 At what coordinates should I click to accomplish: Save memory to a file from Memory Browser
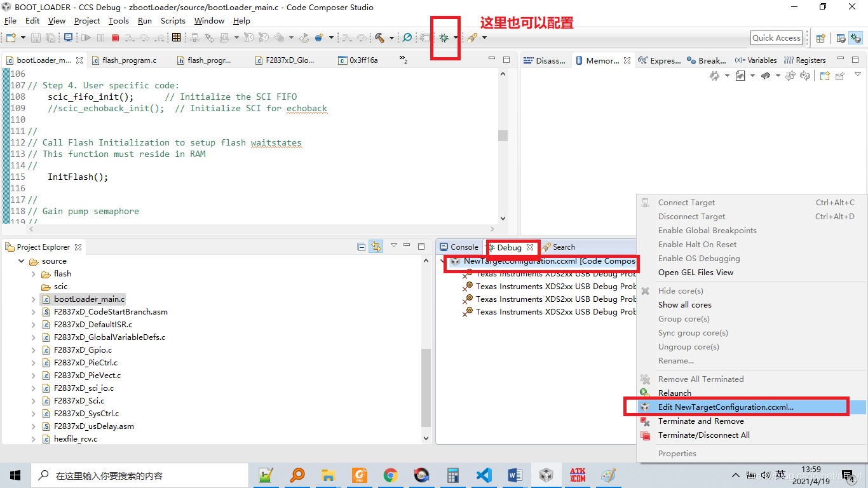(x=740, y=75)
